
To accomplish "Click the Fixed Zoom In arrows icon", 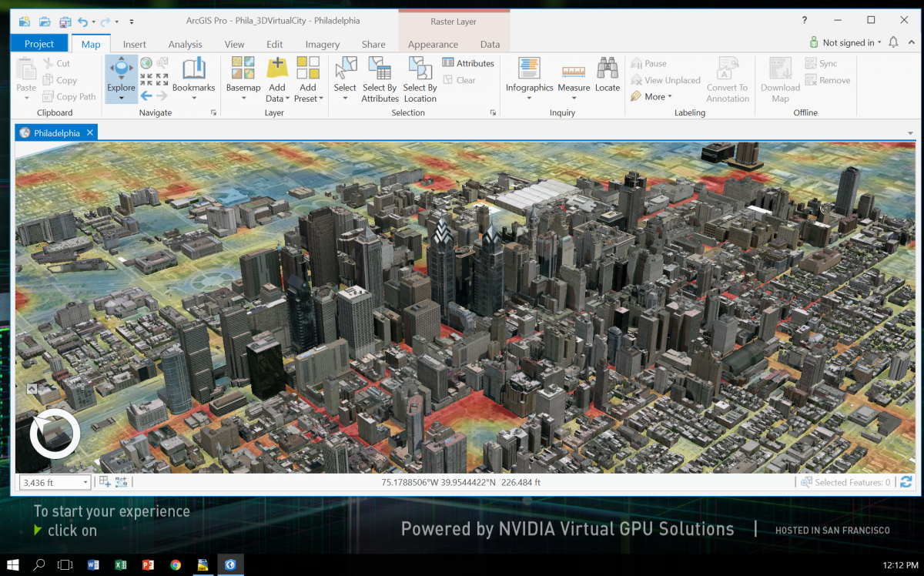I will click(146, 79).
